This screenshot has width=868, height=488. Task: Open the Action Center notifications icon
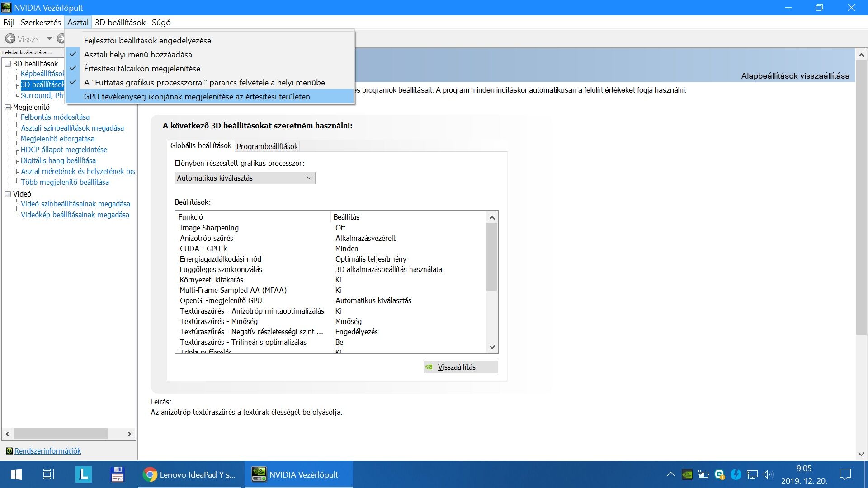tap(845, 474)
